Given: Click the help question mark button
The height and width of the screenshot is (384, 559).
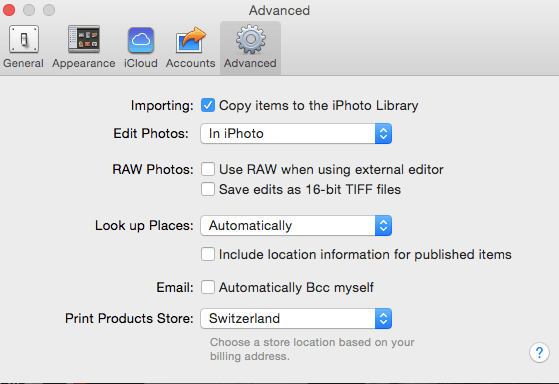Looking at the screenshot, I should 539,353.
